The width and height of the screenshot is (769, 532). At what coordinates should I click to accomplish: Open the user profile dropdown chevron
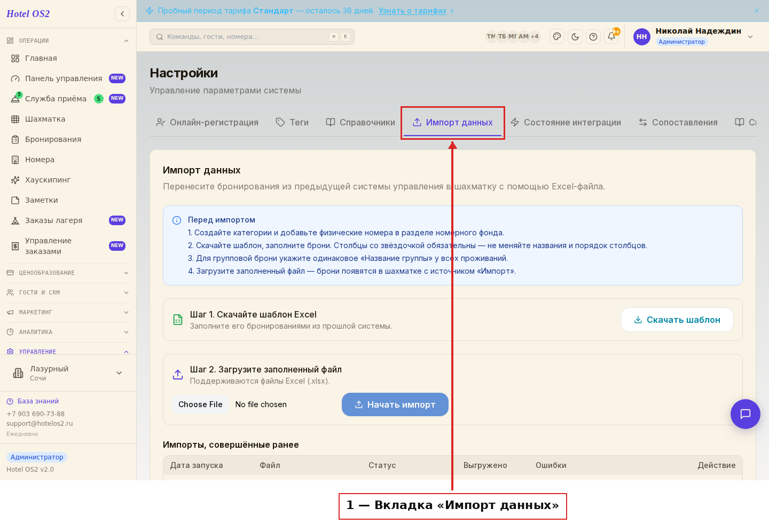750,37
